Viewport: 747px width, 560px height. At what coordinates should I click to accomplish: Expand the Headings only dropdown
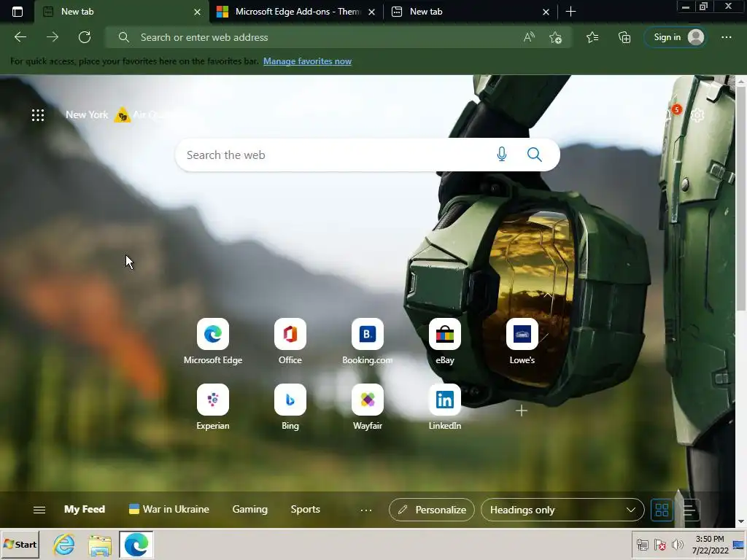(562, 510)
